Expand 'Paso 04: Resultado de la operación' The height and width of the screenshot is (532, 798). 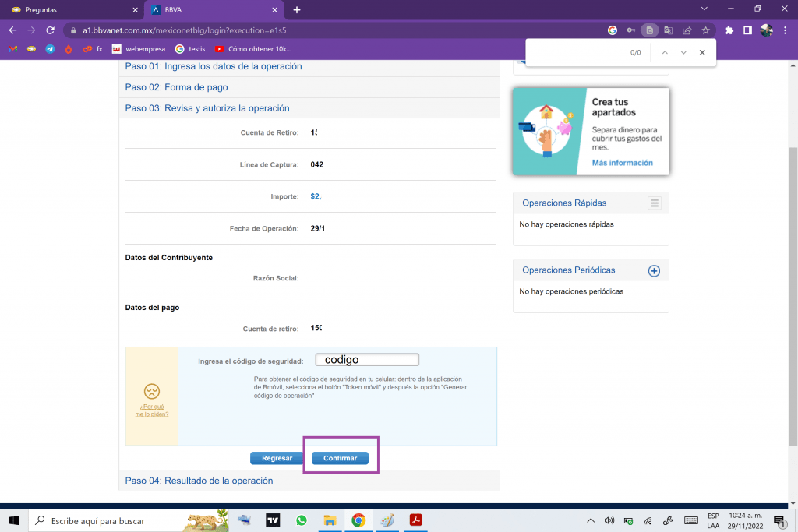pyautogui.click(x=199, y=481)
